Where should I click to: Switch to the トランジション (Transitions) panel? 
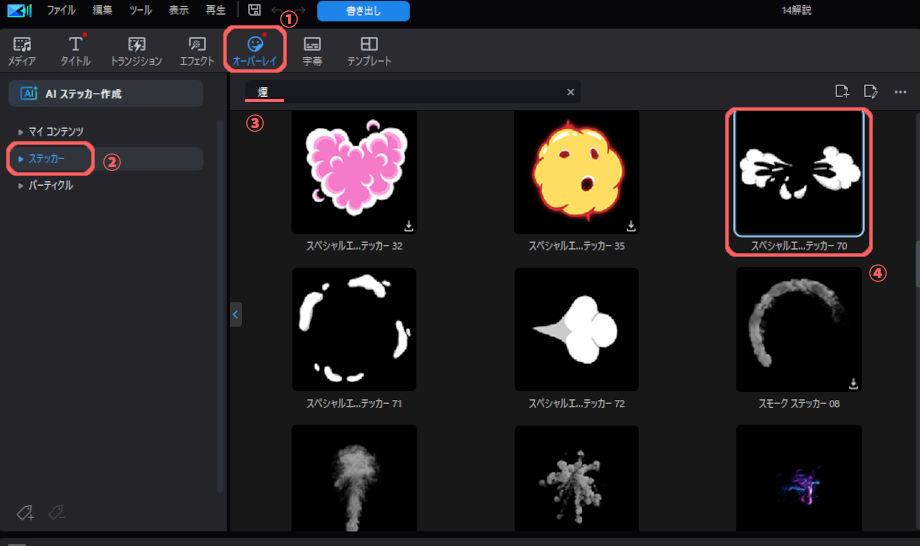tap(137, 51)
